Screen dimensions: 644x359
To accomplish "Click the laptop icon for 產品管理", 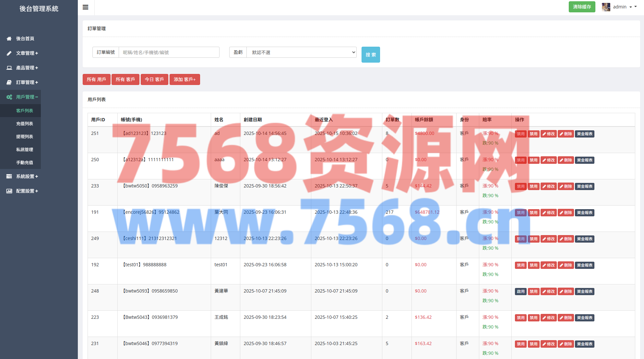I will (9, 68).
